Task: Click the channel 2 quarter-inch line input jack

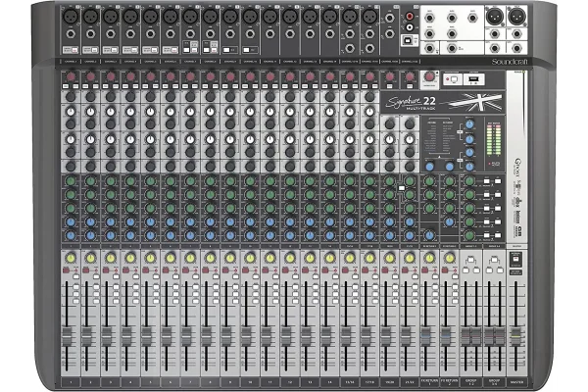Action: 90,34
